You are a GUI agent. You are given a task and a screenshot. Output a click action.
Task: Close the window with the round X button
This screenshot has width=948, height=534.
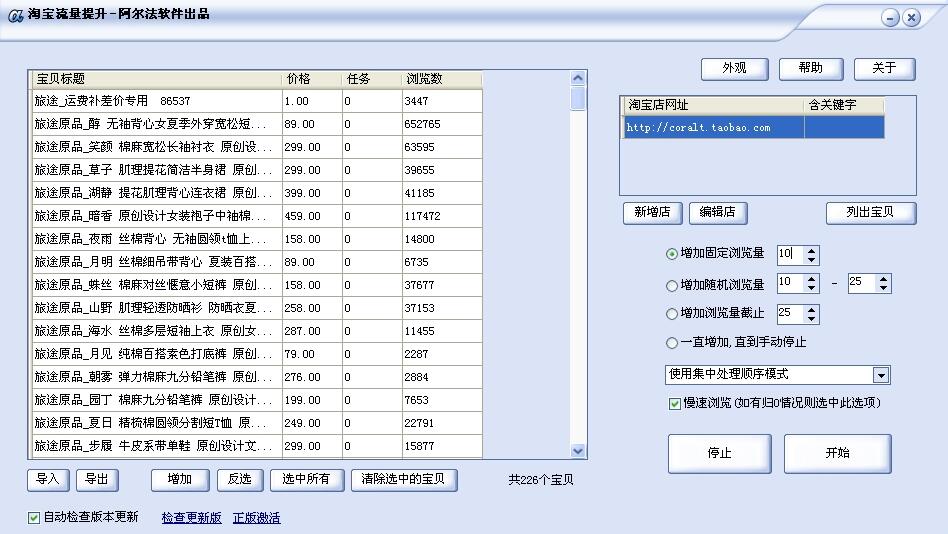(912, 18)
